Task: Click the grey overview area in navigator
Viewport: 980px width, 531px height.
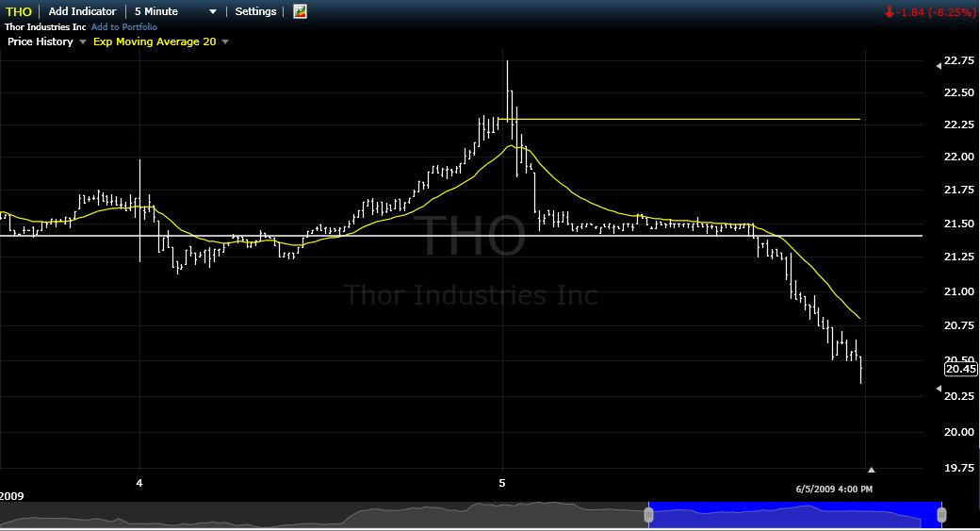Action: tap(322, 515)
